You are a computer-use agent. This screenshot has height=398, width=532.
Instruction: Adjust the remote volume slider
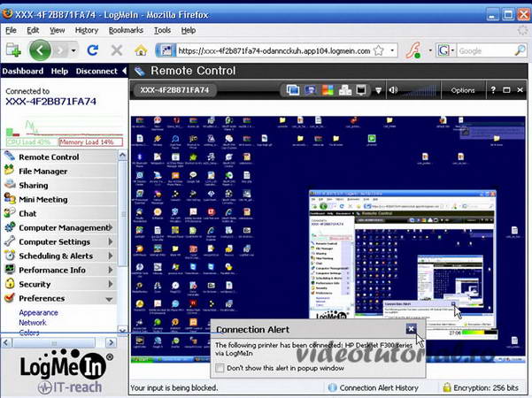coord(420,90)
